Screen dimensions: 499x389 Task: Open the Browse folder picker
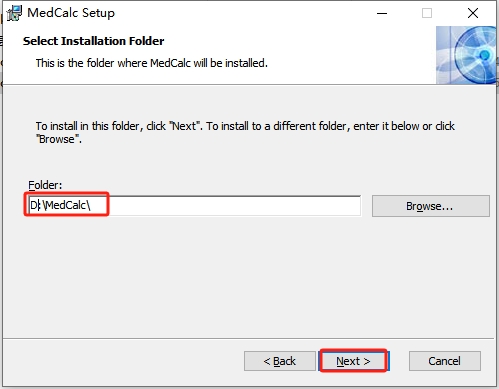click(x=431, y=206)
